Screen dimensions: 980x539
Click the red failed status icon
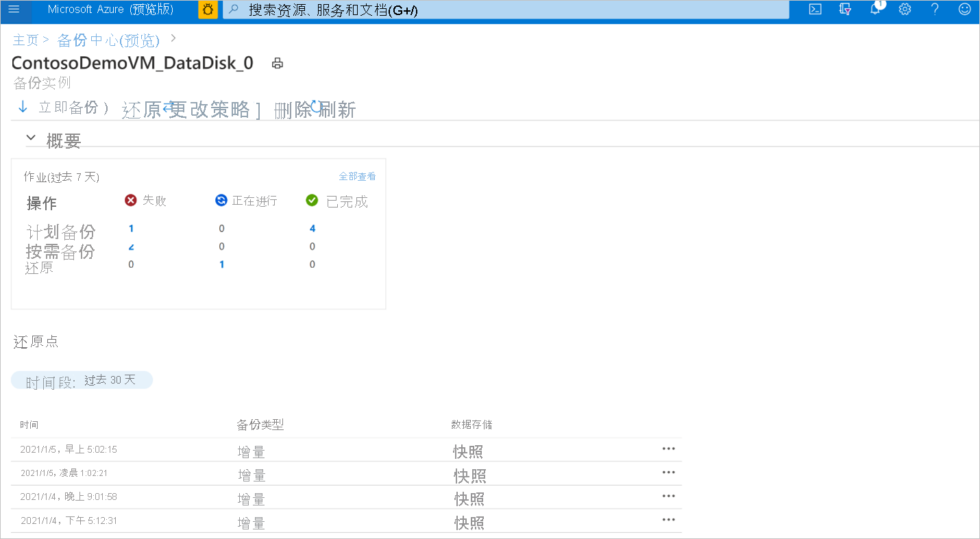tap(131, 200)
